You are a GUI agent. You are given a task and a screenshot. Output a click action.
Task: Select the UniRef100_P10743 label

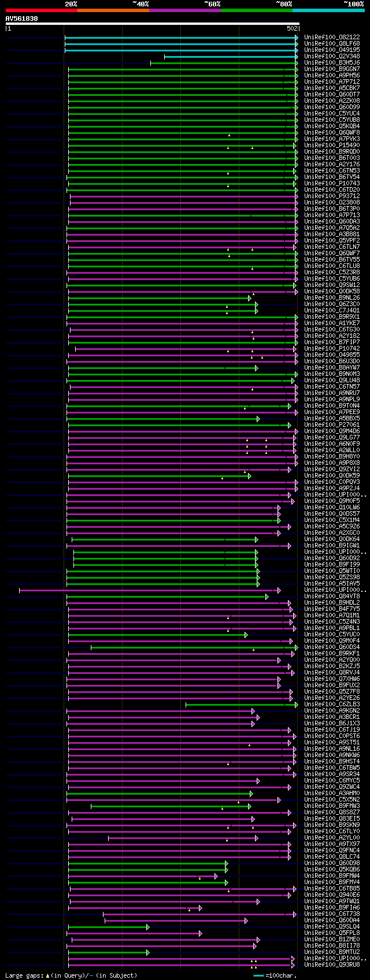332,184
